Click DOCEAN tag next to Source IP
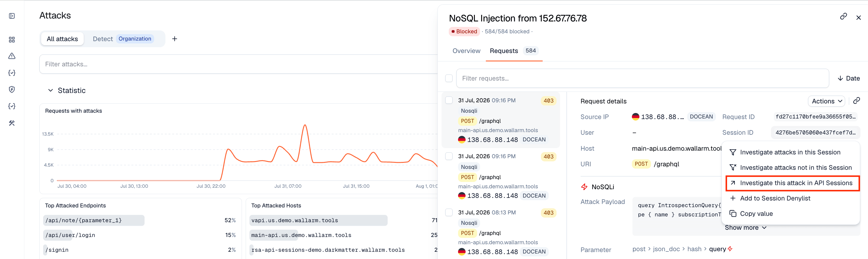868x259 pixels. (x=701, y=116)
